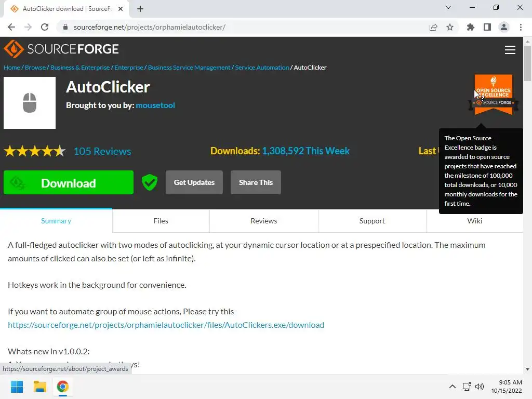This screenshot has width=532, height=399.
Task: Click the AutoClicker mouse project icon
Action: [x=30, y=103]
